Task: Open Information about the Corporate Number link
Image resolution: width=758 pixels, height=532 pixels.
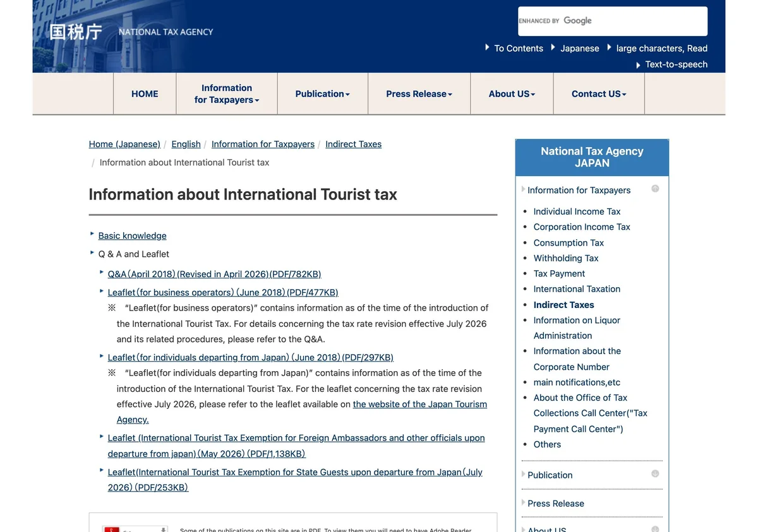Action: pos(577,358)
